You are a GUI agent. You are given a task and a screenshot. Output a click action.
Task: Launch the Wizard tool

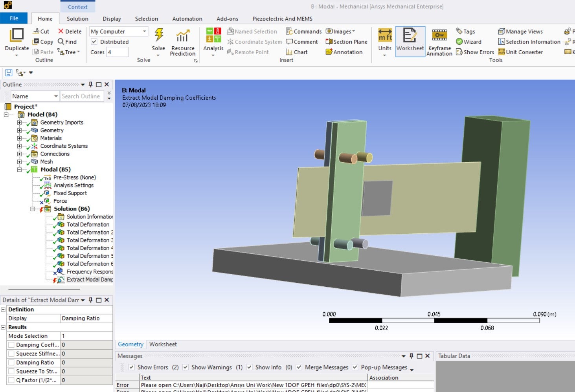468,42
